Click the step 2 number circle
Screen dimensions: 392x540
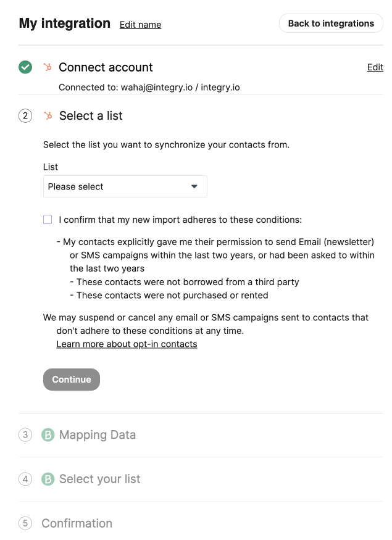(x=25, y=115)
